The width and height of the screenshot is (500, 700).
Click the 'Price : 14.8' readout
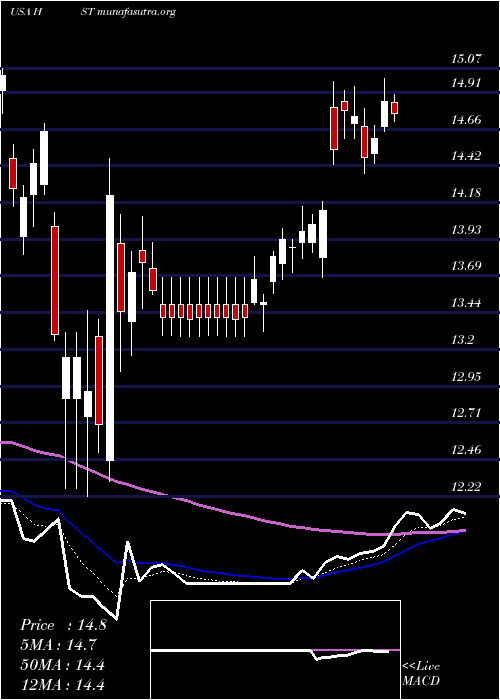point(63,625)
